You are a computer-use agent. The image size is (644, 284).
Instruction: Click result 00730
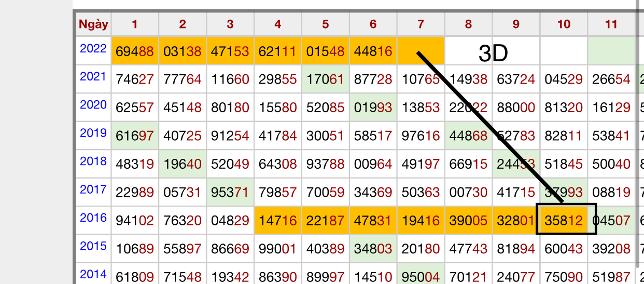point(469,192)
